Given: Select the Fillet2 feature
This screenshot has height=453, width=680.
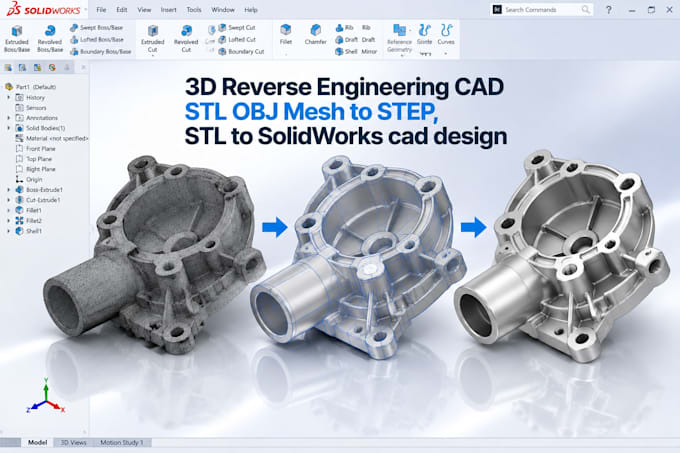Looking at the screenshot, I should pos(29,221).
